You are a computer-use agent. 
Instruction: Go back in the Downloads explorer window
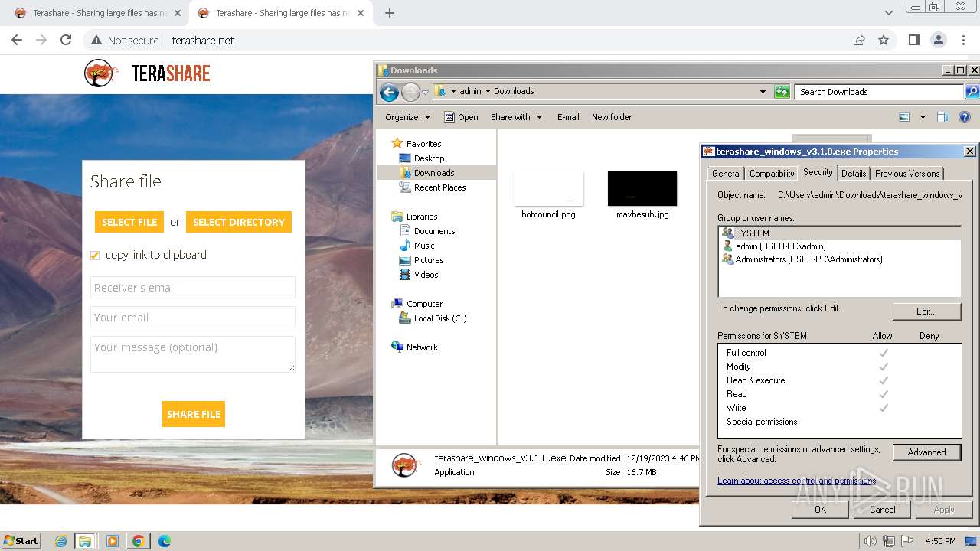389,93
